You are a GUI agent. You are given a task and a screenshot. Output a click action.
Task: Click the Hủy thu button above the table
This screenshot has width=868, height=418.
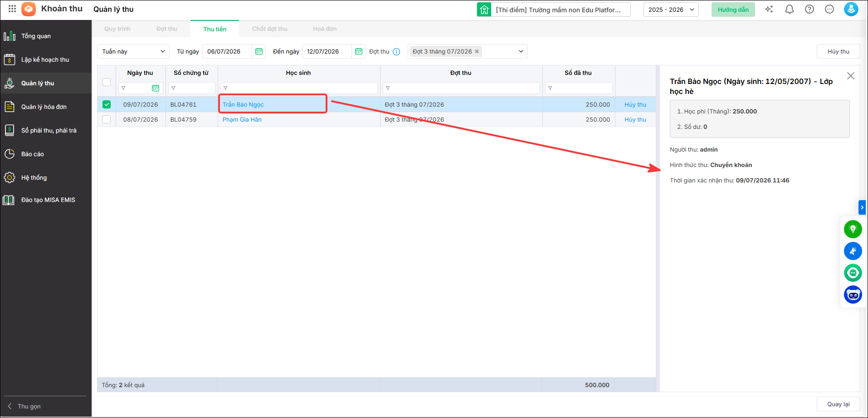839,51
